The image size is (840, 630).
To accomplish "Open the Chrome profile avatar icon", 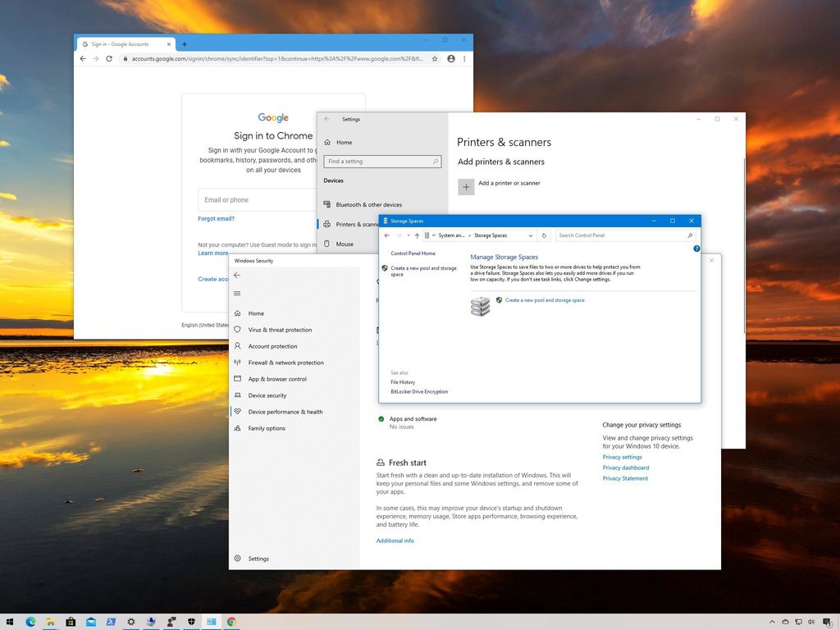I will (450, 58).
